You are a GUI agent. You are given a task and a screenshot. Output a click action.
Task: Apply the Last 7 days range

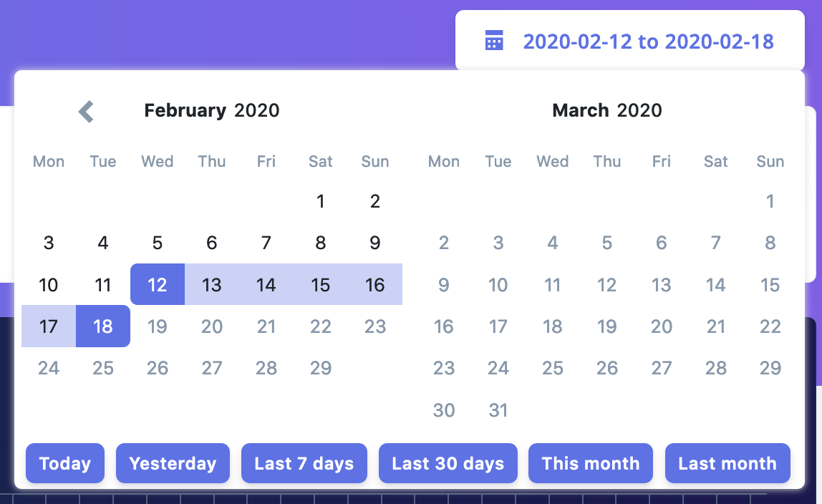point(304,463)
